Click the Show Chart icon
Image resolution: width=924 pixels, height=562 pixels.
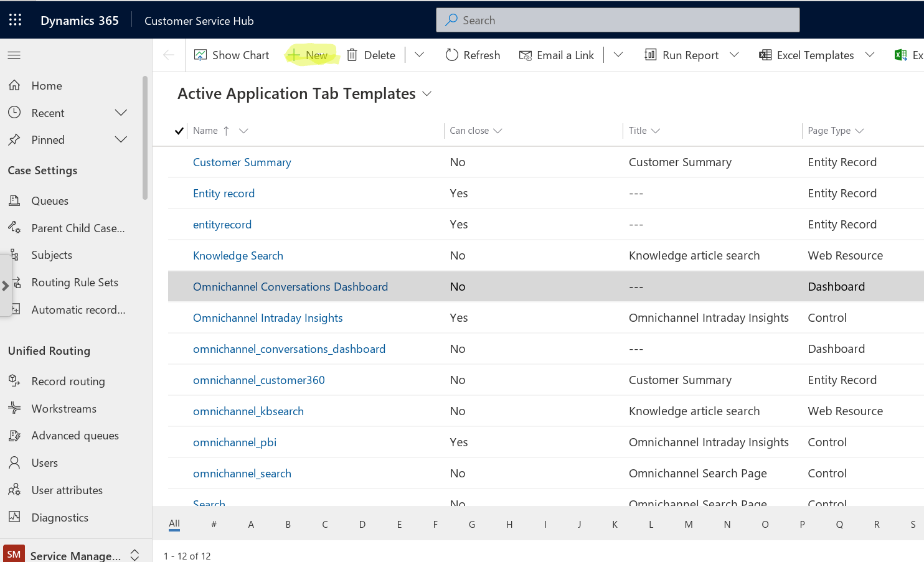point(200,55)
